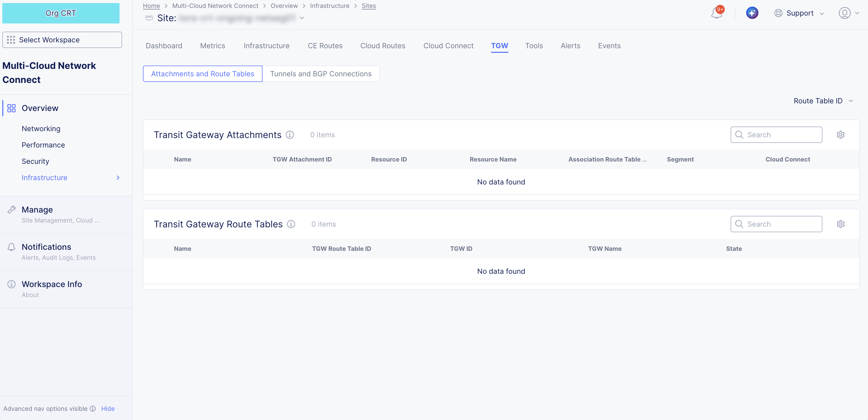Open Transit Gateway Route Tables settings gear

pos(840,224)
